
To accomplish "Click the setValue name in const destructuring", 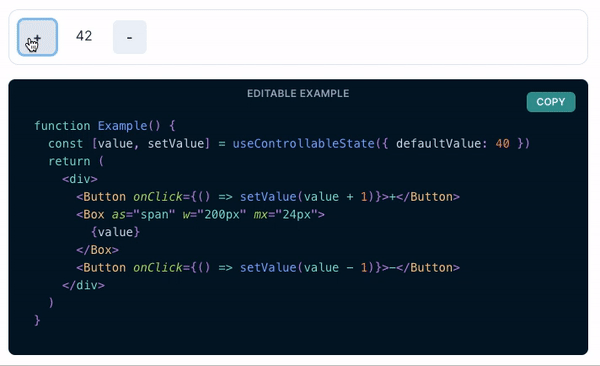I will (x=176, y=144).
